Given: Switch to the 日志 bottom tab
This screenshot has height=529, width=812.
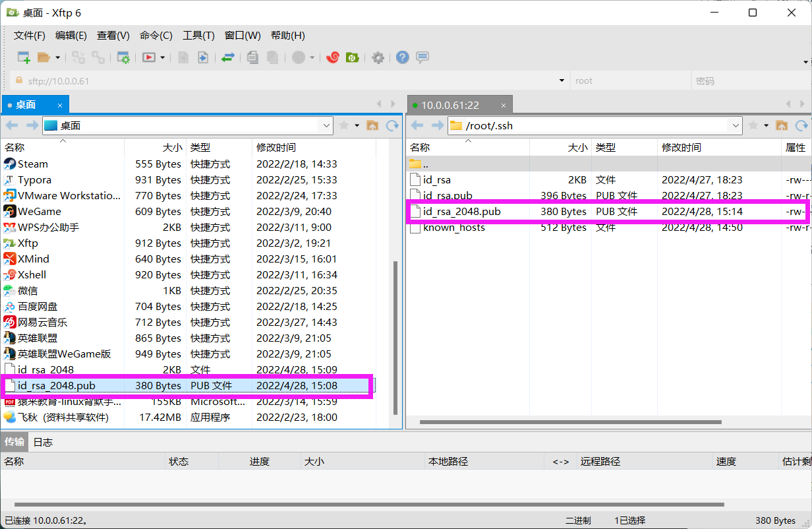Looking at the screenshot, I should point(43,442).
